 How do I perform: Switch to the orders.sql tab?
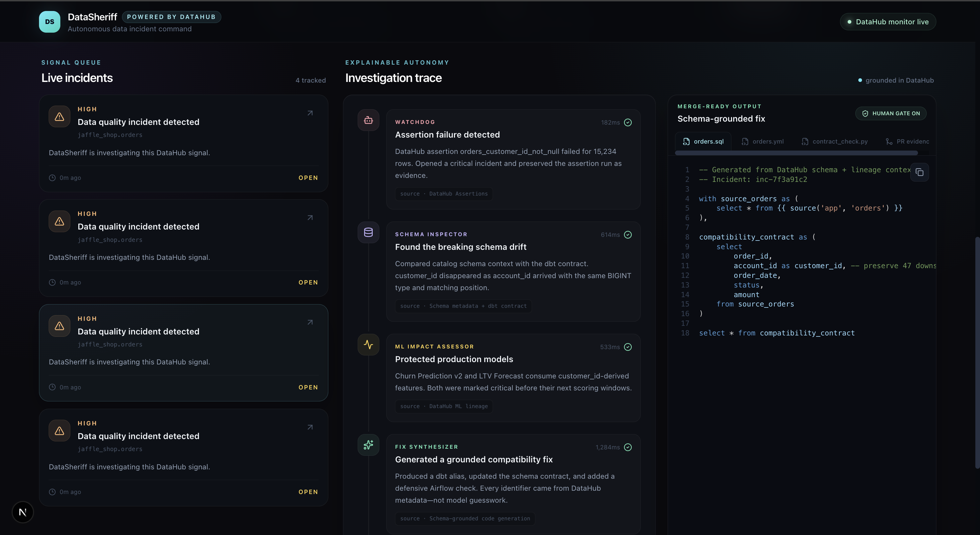coord(703,142)
